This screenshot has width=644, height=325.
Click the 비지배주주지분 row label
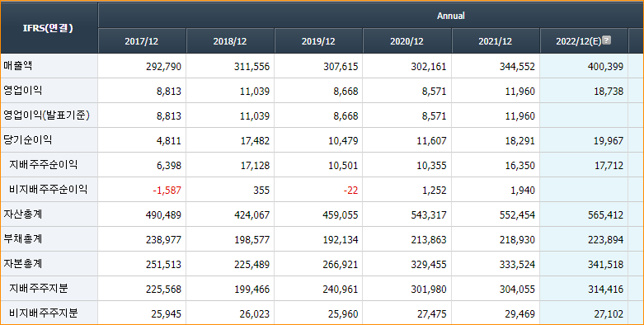tap(43, 313)
